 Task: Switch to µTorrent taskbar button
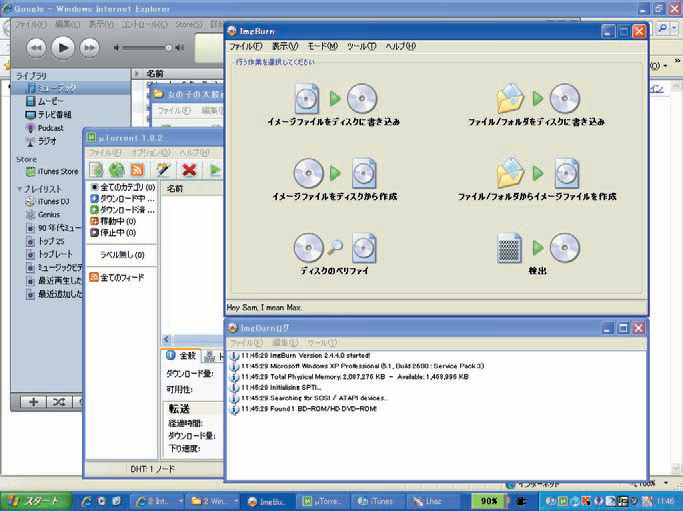[x=322, y=501]
